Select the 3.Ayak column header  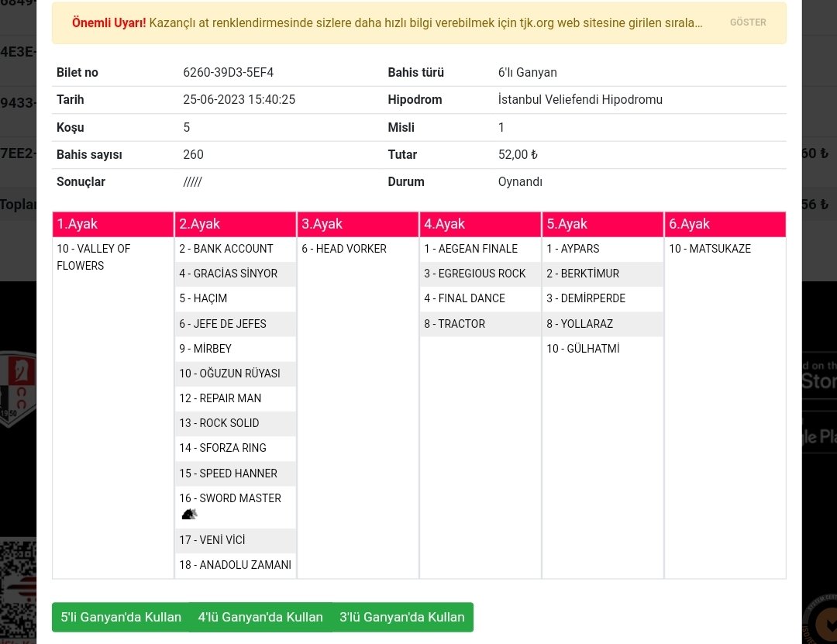click(357, 224)
